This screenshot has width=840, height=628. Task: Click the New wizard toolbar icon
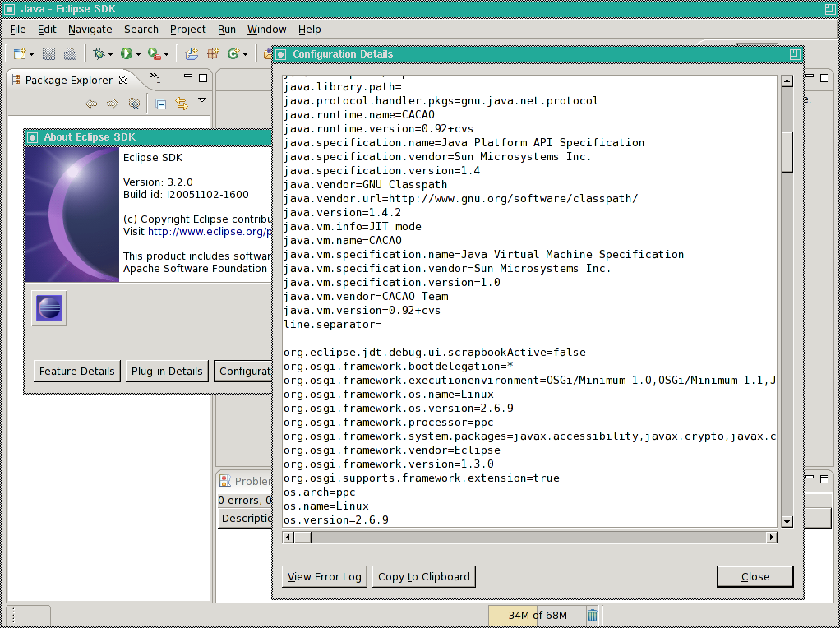point(20,53)
